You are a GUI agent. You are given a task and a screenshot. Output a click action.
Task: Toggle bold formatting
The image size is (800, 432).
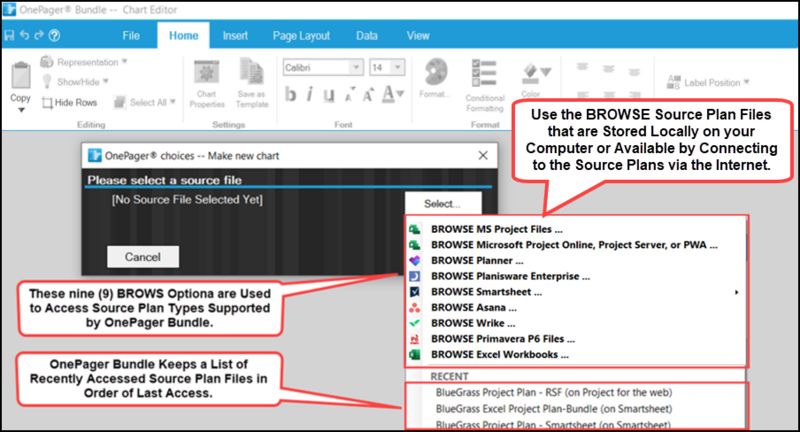(x=290, y=94)
